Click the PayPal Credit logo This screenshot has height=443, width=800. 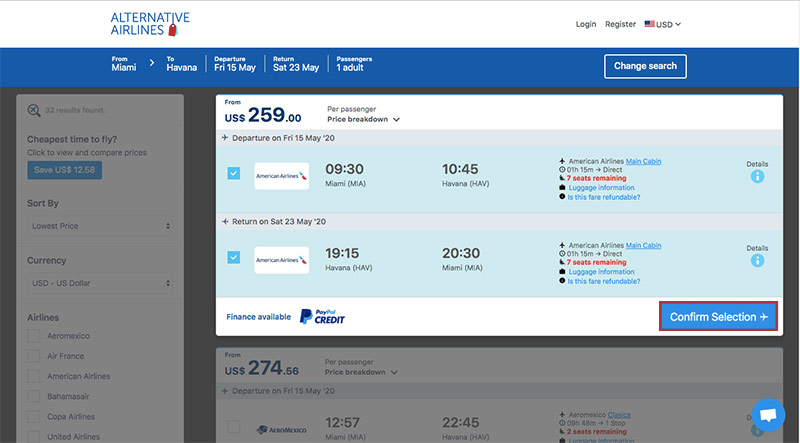tap(322, 316)
